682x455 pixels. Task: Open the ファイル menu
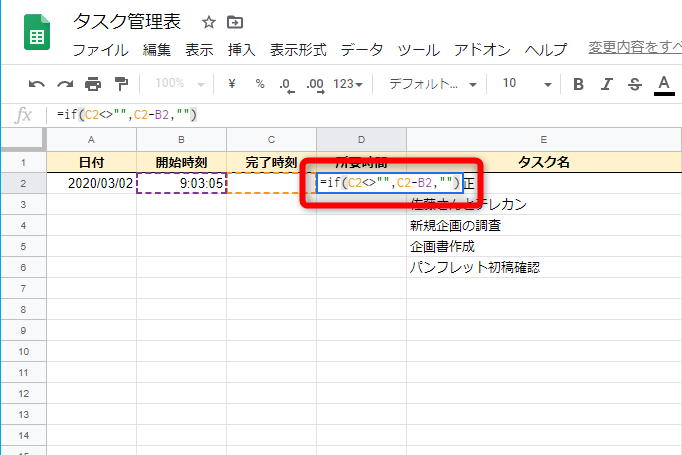[x=100, y=50]
